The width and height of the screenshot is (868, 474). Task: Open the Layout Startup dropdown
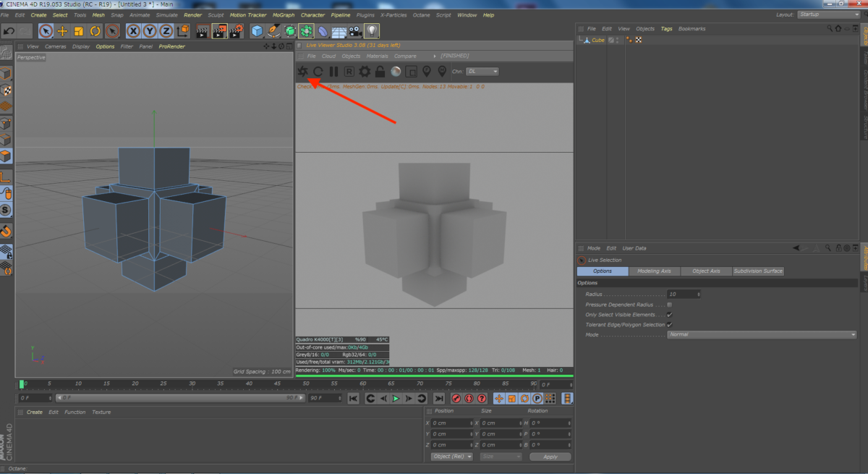click(828, 14)
